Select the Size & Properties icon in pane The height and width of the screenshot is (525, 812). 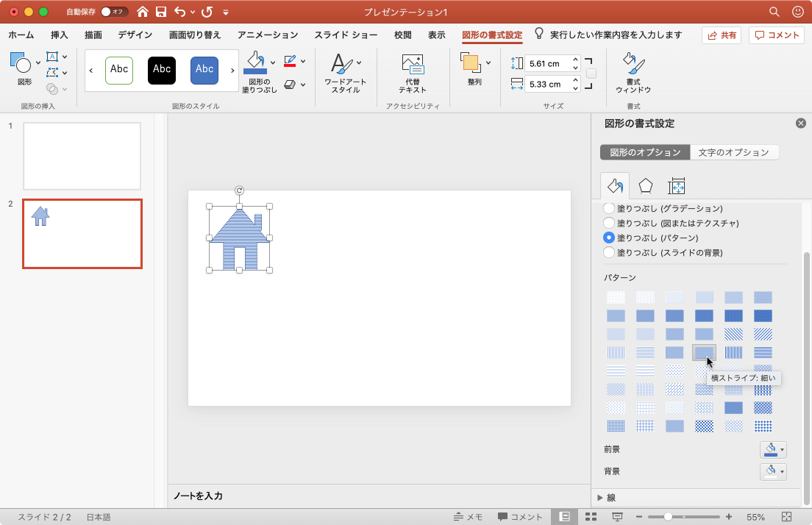[x=677, y=185]
